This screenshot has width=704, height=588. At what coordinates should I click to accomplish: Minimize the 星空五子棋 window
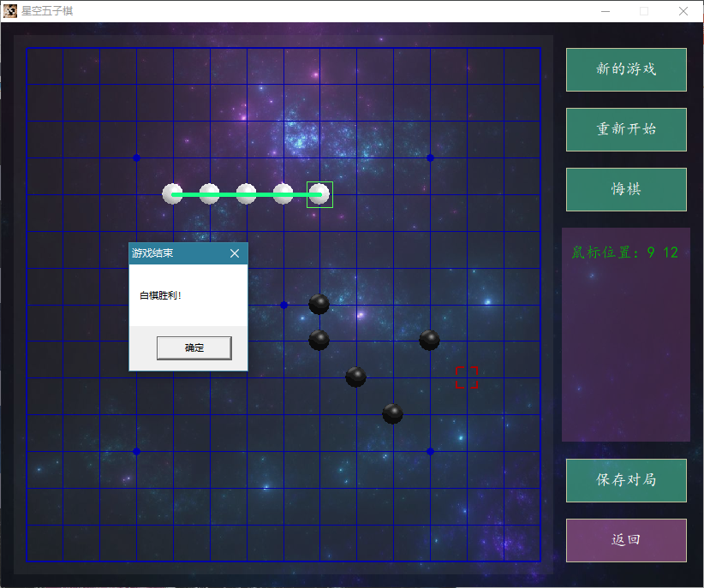[606, 11]
